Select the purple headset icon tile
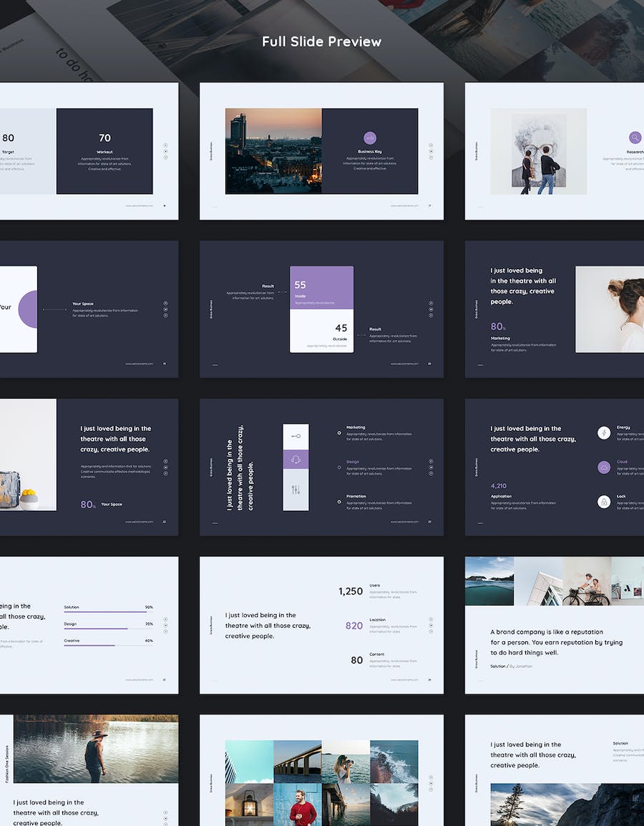Screen dimensions: 644x826 click(296, 460)
